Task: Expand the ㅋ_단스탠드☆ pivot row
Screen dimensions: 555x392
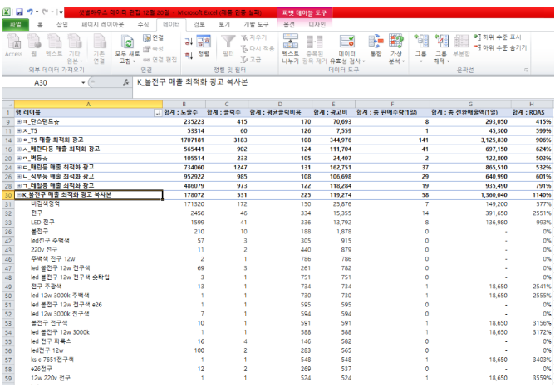Action: point(19,122)
